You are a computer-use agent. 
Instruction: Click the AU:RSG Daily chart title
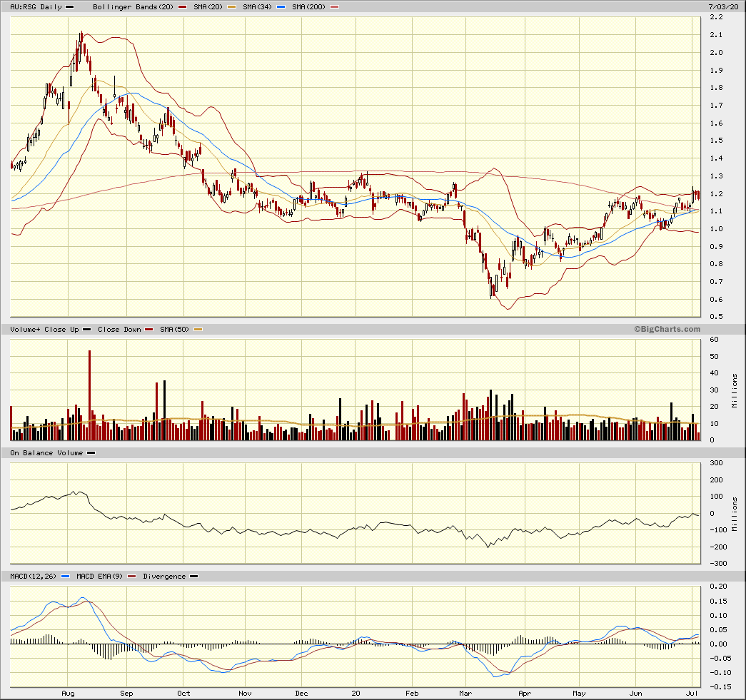36,6
